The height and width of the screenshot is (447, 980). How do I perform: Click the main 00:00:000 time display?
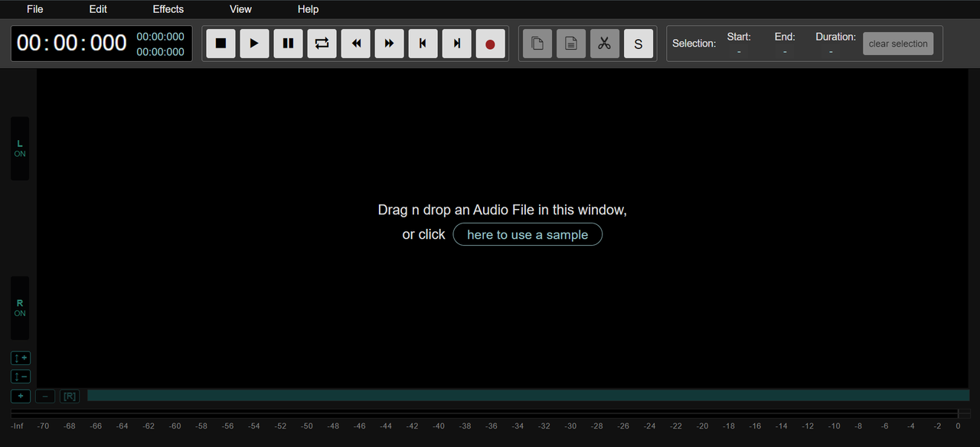(x=72, y=43)
